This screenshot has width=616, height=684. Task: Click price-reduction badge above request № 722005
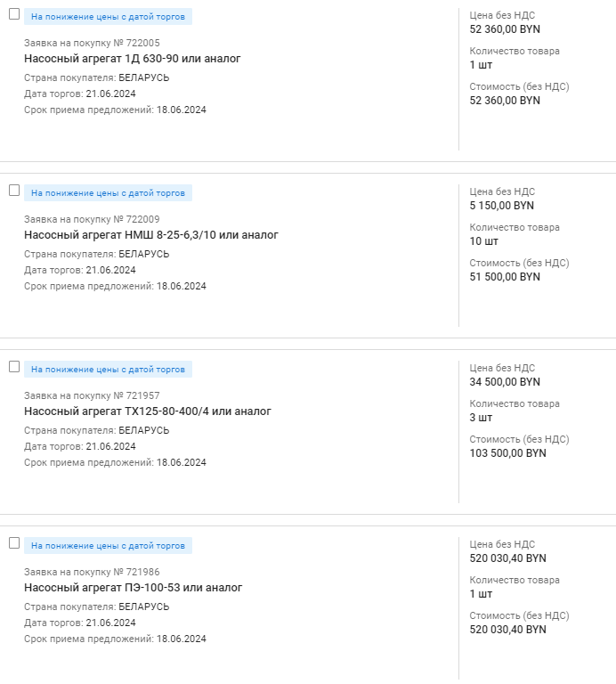click(x=108, y=17)
